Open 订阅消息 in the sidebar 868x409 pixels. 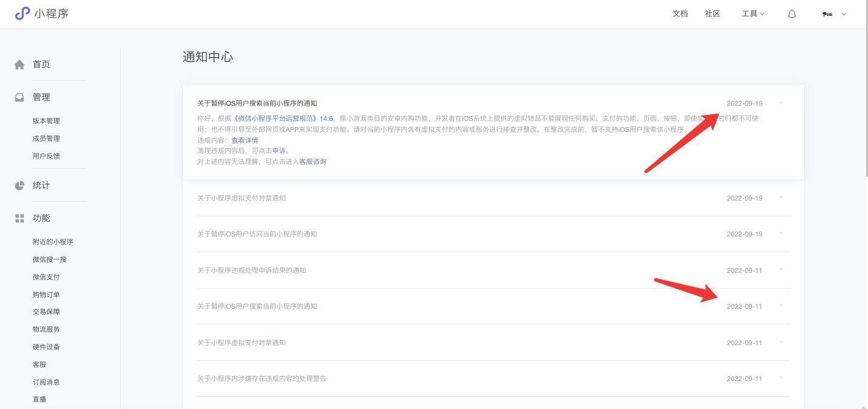tap(46, 382)
